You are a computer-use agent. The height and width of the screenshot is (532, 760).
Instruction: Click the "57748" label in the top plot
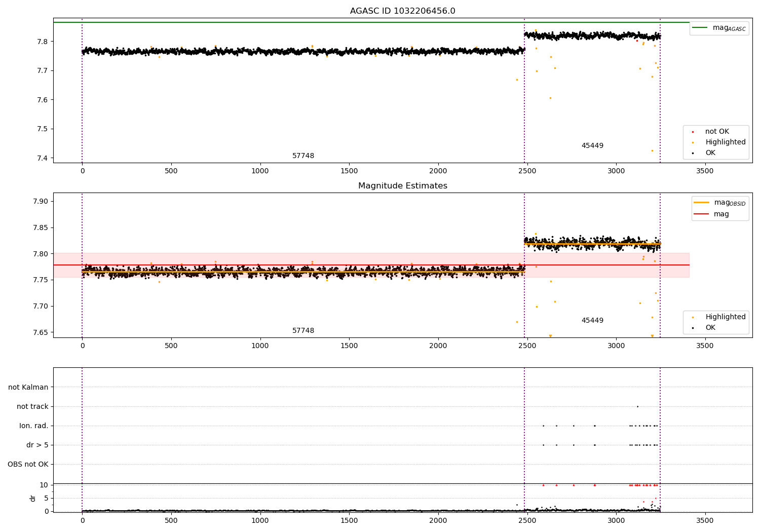tap(303, 156)
